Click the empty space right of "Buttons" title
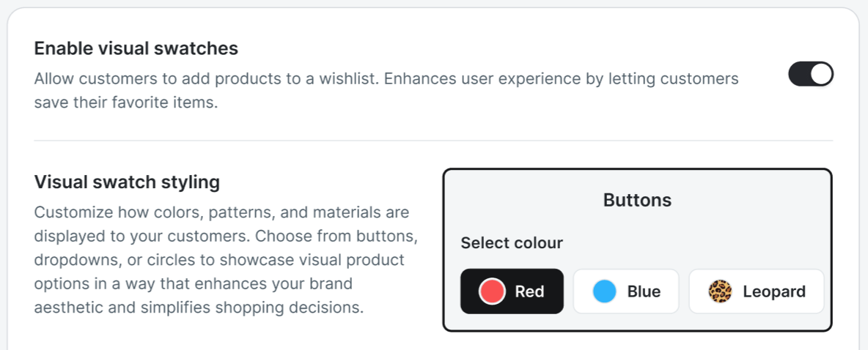Viewport: 868px width, 350px height. [x=755, y=200]
